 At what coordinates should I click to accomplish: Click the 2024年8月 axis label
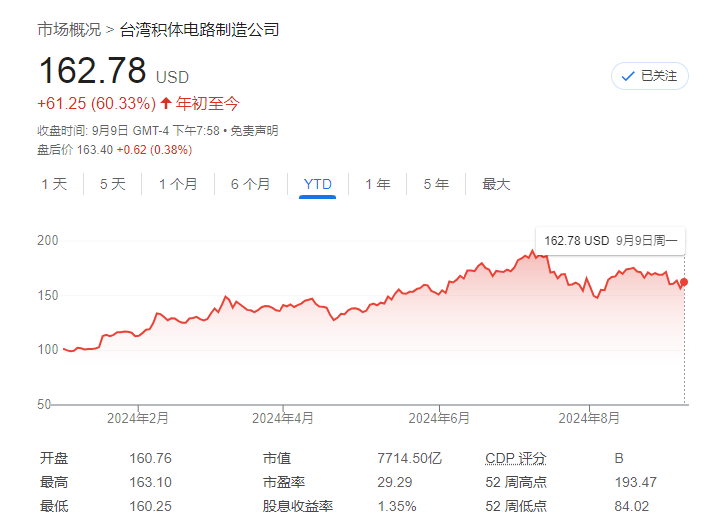coord(589,418)
